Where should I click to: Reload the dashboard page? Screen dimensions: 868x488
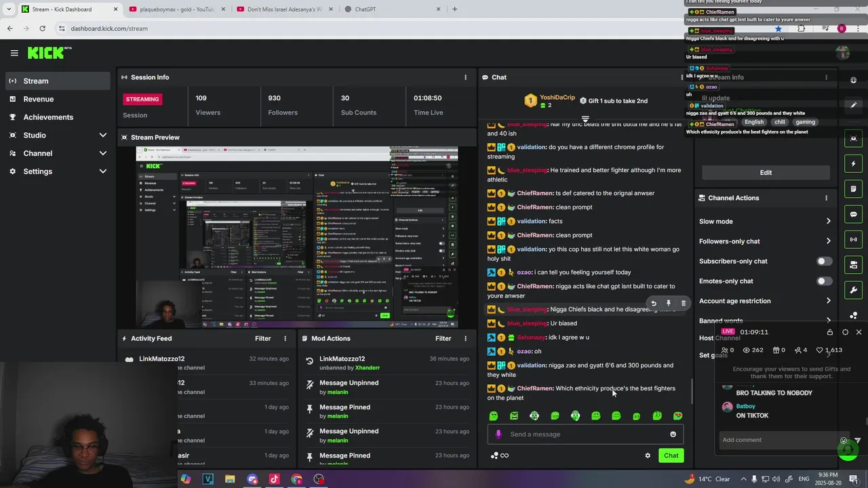tap(42, 28)
